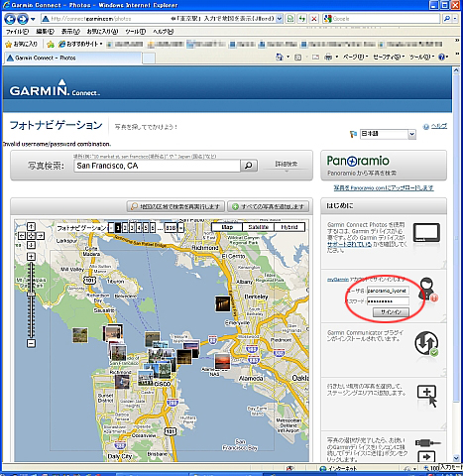Image resolution: width=463 pixels, height=476 pixels.
Task: Click the ヘルプ help link near language selector
Action: click(439, 126)
